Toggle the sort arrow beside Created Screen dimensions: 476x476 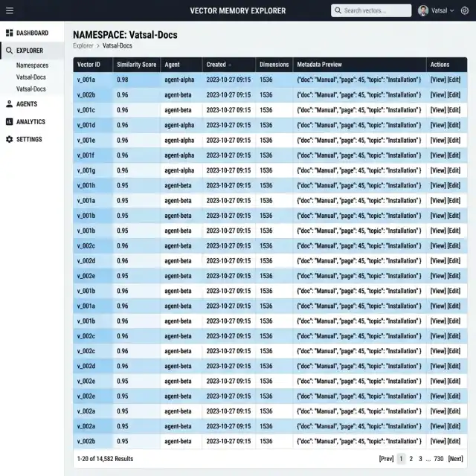pos(230,65)
